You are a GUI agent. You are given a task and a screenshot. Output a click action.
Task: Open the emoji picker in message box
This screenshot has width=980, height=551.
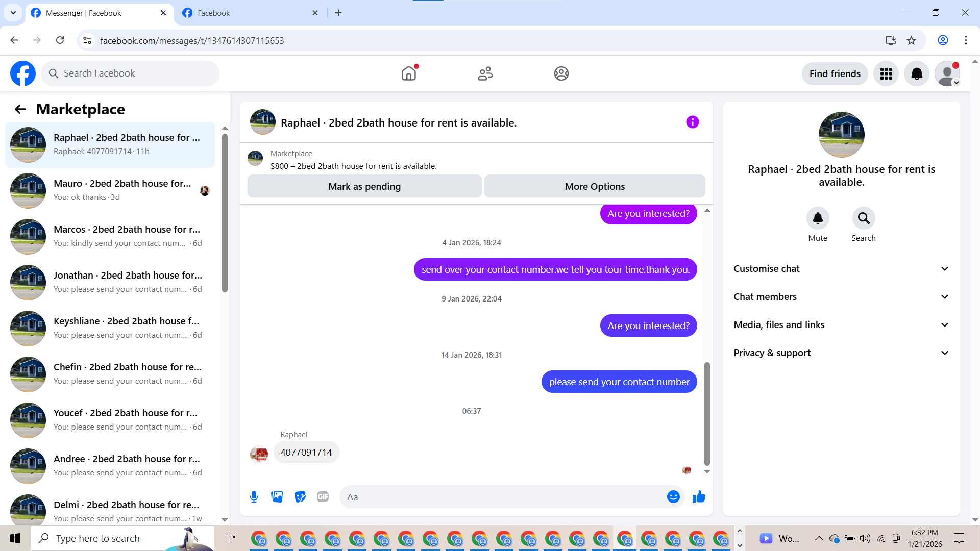coord(673,497)
